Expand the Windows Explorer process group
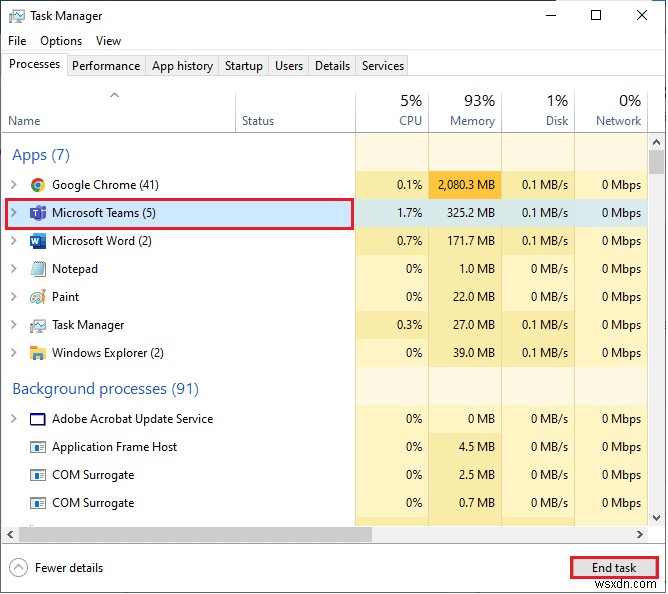Image resolution: width=668 pixels, height=594 pixels. pos(13,353)
